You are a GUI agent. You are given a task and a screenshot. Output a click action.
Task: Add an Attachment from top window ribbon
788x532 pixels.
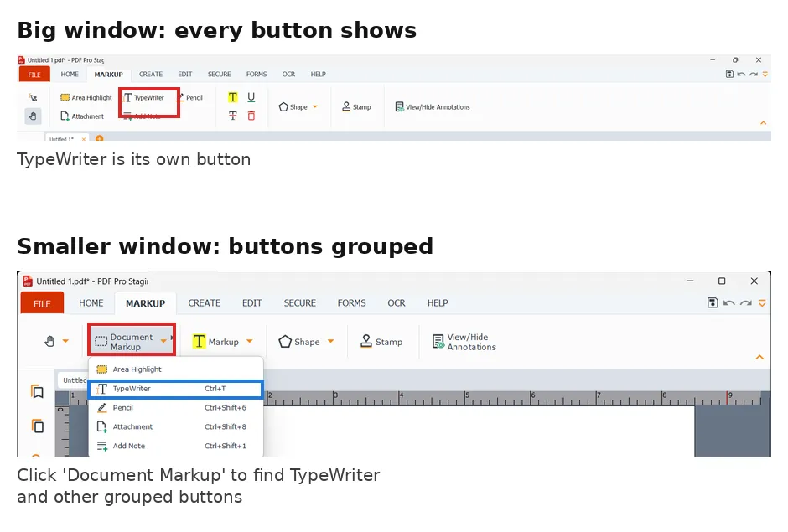click(x=82, y=116)
